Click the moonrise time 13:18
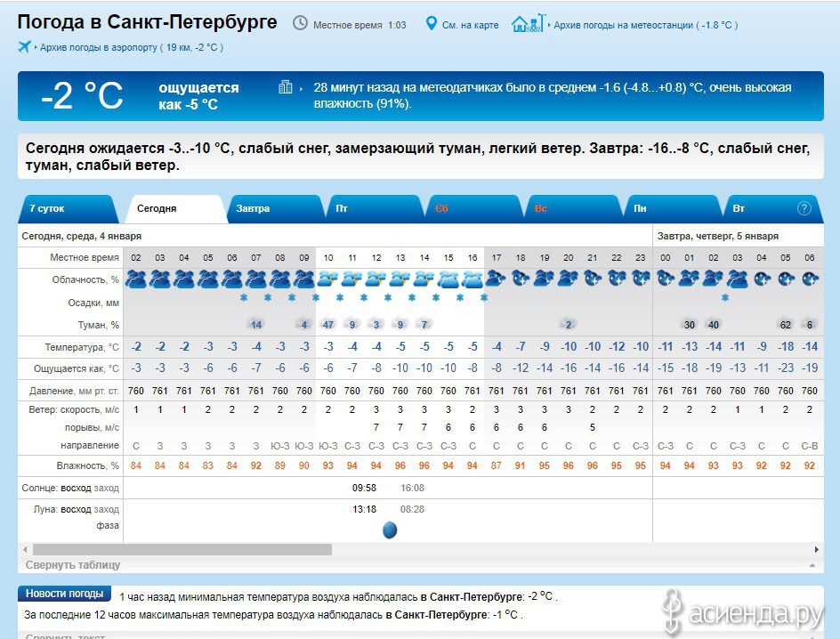This screenshot has height=639, width=840. click(x=364, y=509)
